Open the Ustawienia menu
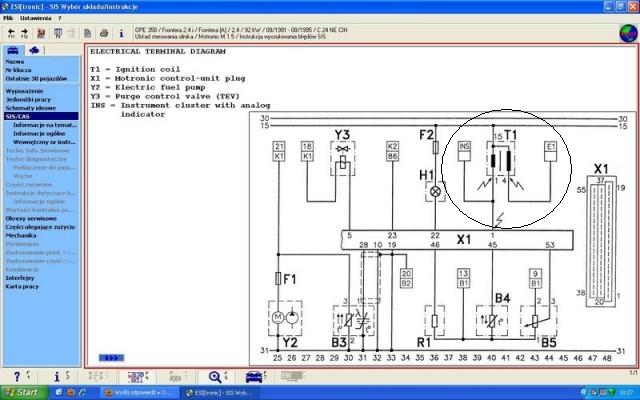 click(x=35, y=18)
